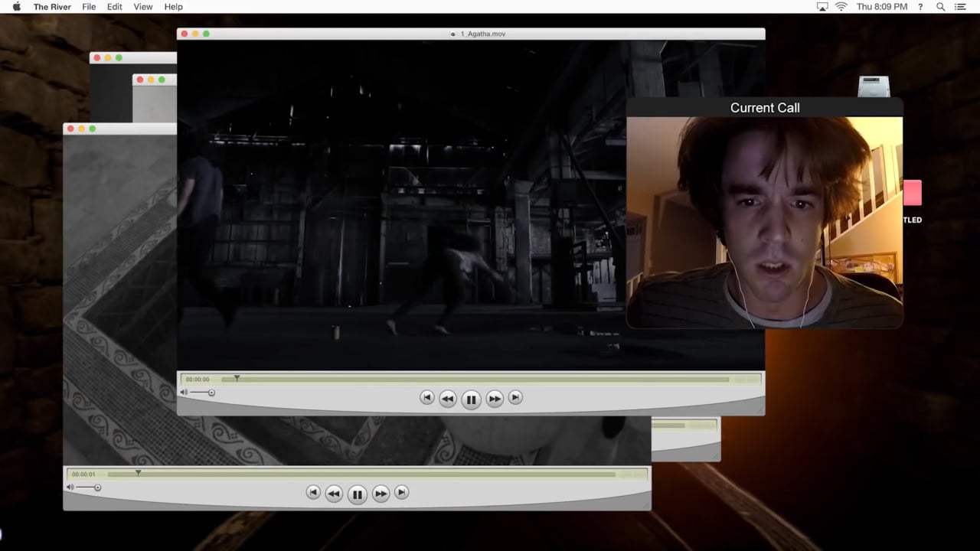
Task: Click resize grip of 1_Agatha.mov window
Action: 759,410
